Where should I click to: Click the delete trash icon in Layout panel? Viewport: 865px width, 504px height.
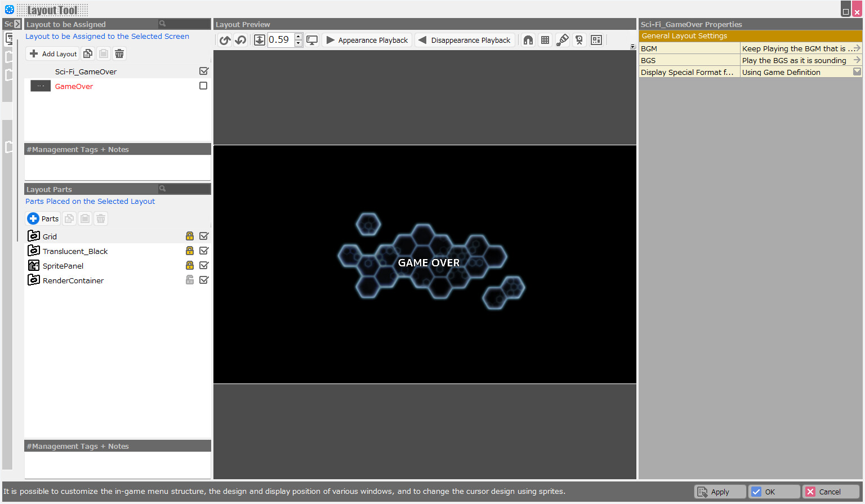click(x=119, y=53)
